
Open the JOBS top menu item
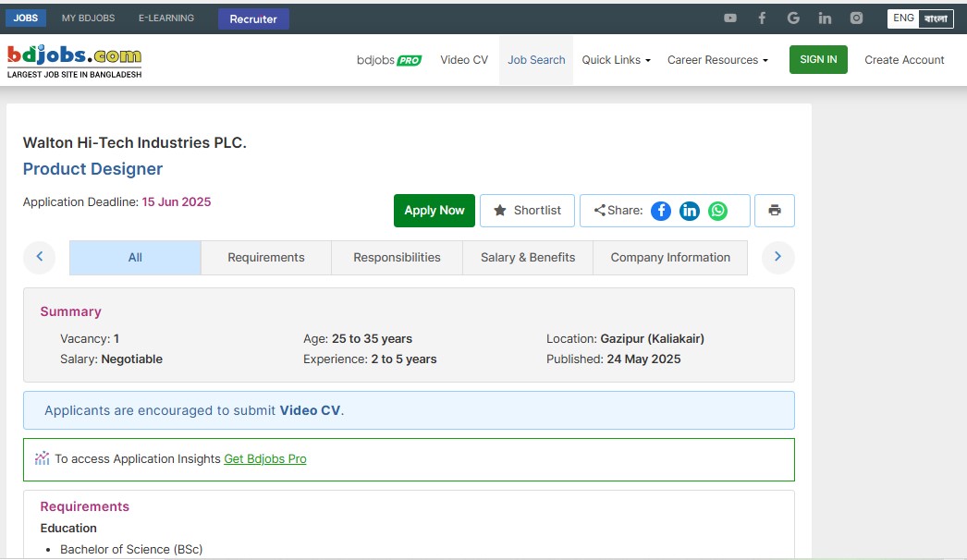click(x=26, y=18)
